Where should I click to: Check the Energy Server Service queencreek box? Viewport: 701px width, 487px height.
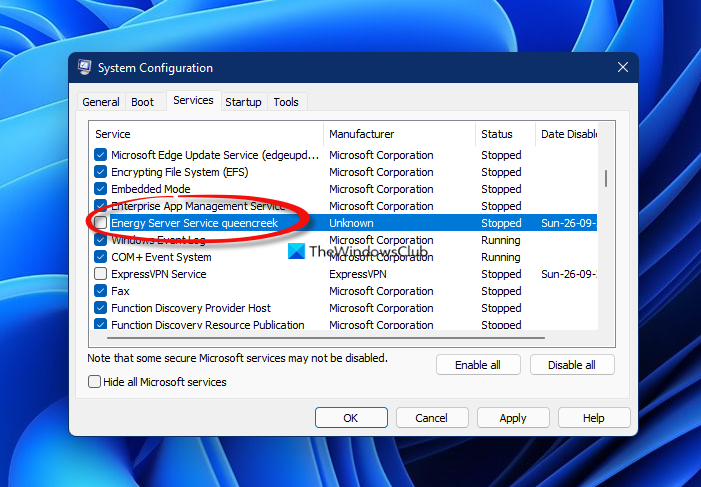101,222
